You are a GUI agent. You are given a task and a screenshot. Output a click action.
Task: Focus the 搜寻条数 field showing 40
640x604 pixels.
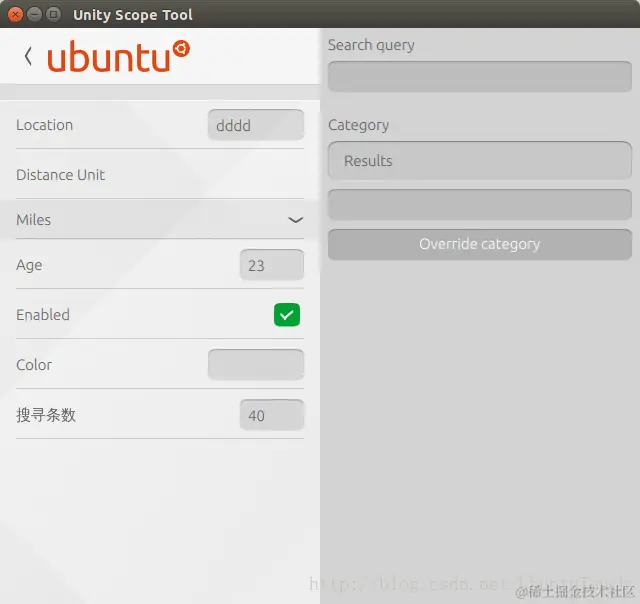pyautogui.click(x=272, y=415)
